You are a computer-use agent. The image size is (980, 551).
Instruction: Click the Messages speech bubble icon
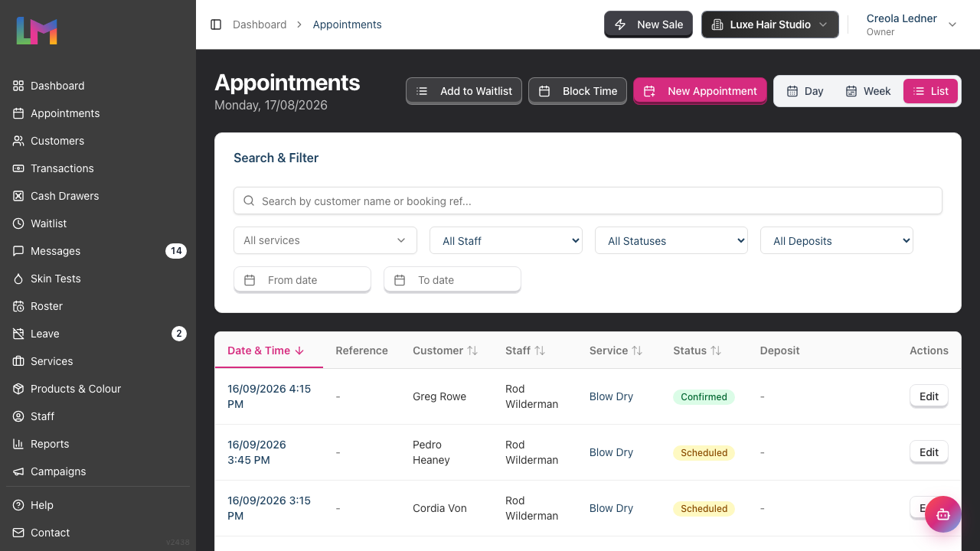tap(18, 251)
